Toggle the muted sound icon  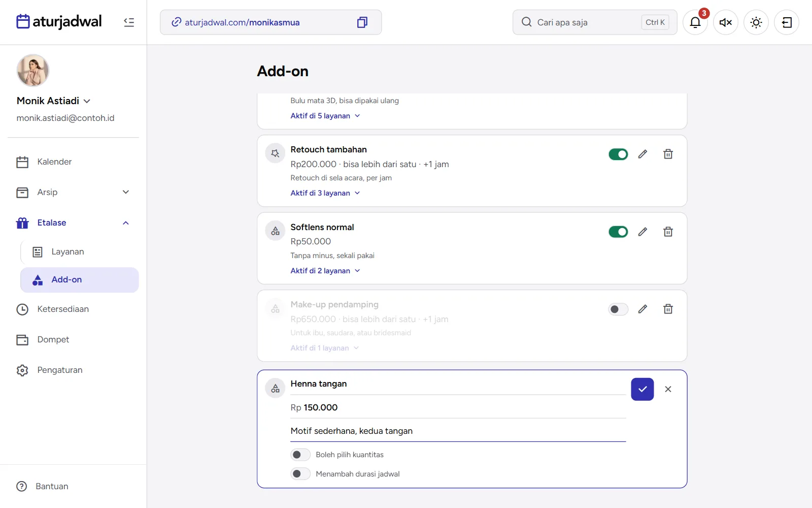pyautogui.click(x=726, y=22)
